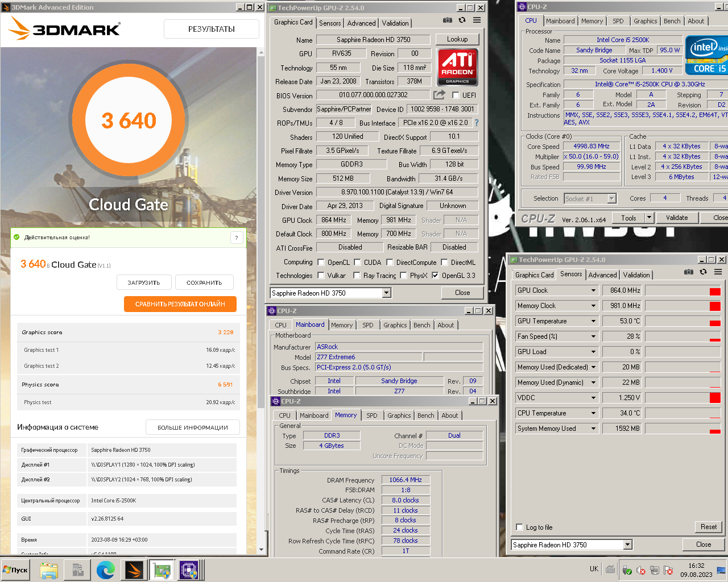Click the Bus Interface question mark icon
The height and width of the screenshot is (582, 728).
476,123
